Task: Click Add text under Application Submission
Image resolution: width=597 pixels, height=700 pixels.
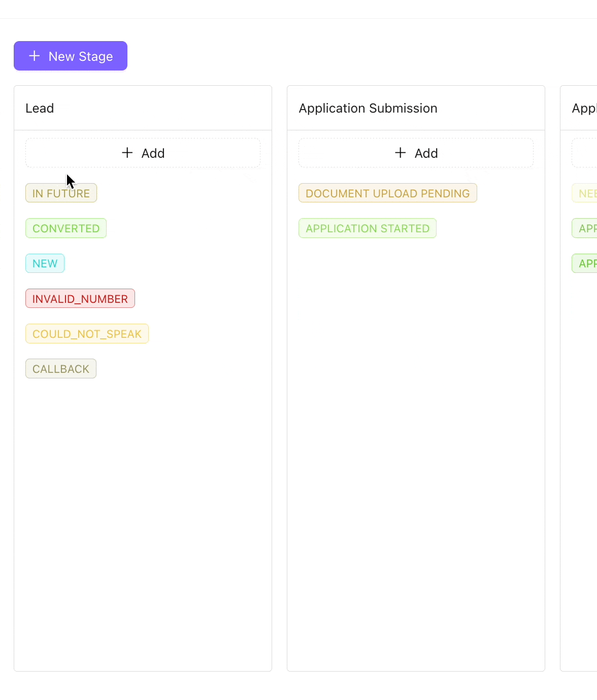Action: (426, 153)
